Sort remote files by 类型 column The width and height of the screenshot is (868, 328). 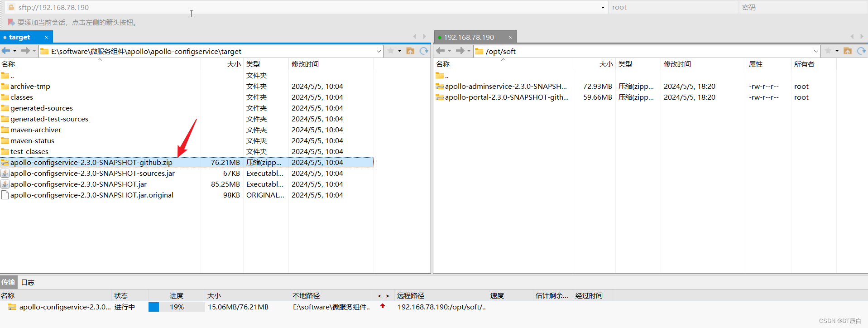click(x=638, y=64)
